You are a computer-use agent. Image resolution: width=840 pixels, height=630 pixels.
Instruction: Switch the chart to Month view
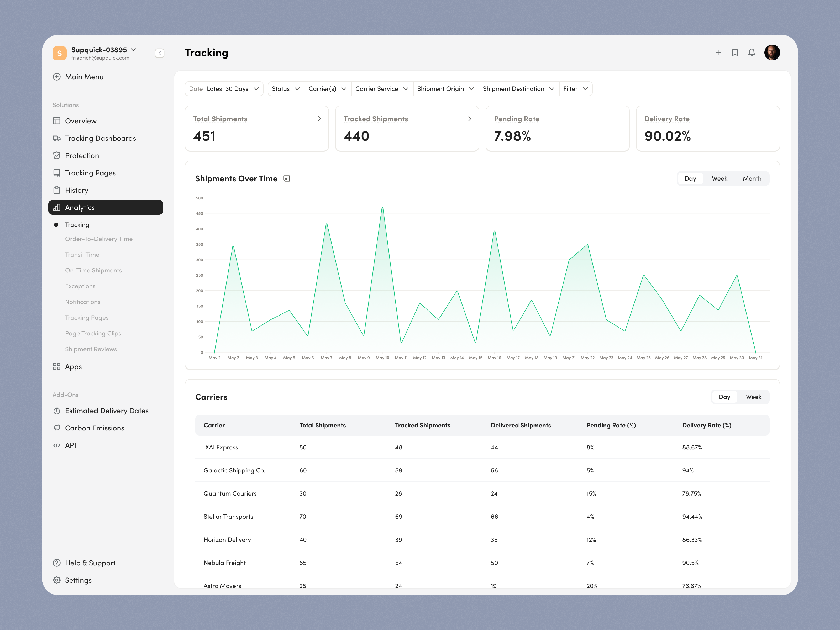pos(752,178)
